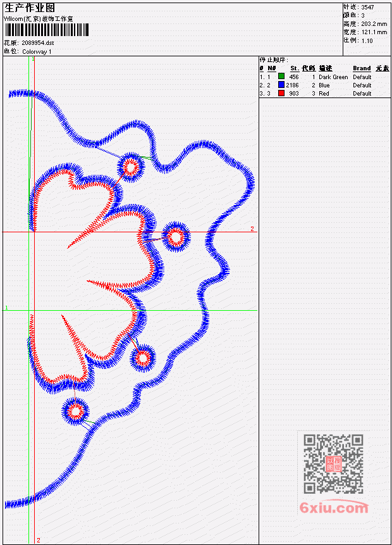The width and height of the screenshot is (392, 545).
Task: Click the Red thread color swatch
Action: coord(281,93)
